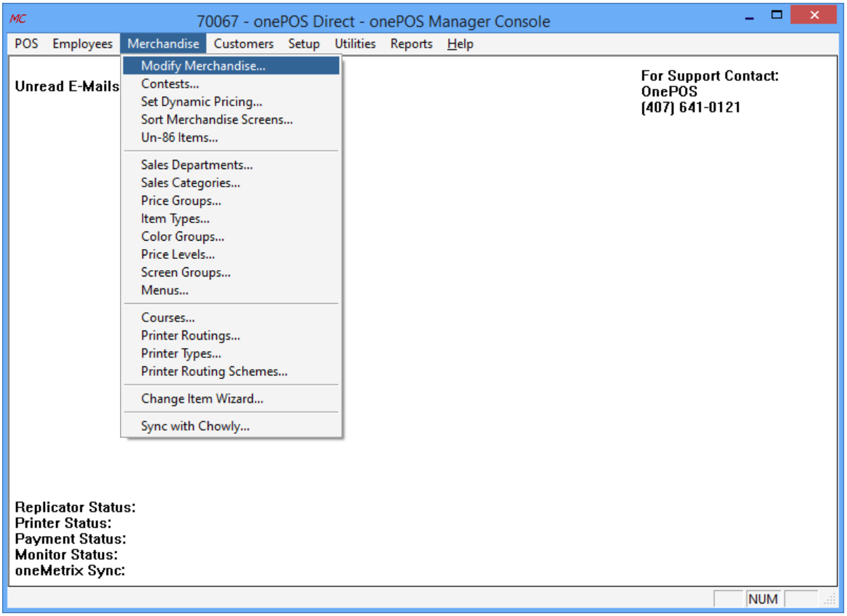Click the oneMetrix Sync label

point(70,570)
